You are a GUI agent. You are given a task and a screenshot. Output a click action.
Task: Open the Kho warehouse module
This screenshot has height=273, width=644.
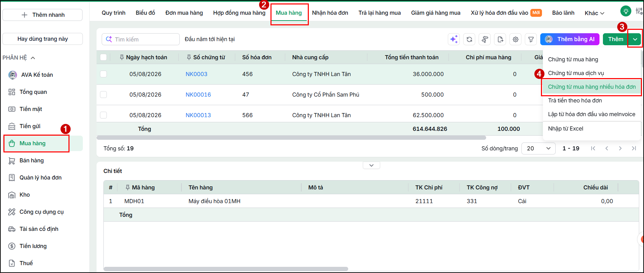[25, 195]
